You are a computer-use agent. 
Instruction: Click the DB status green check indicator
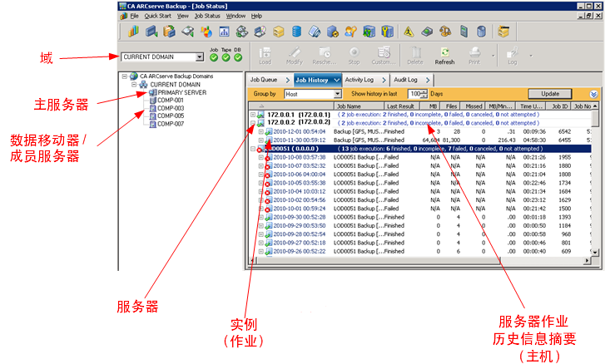click(237, 57)
